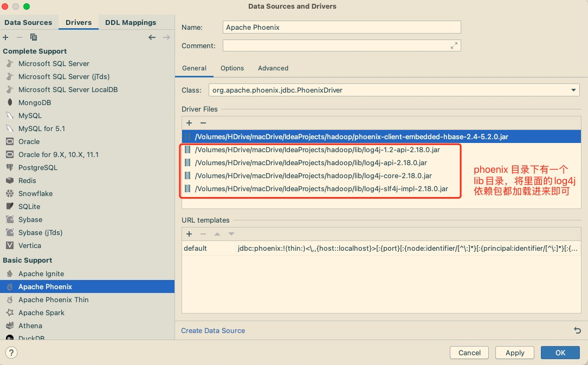Select the Athena driver
This screenshot has height=365, width=588.
(x=87, y=325)
